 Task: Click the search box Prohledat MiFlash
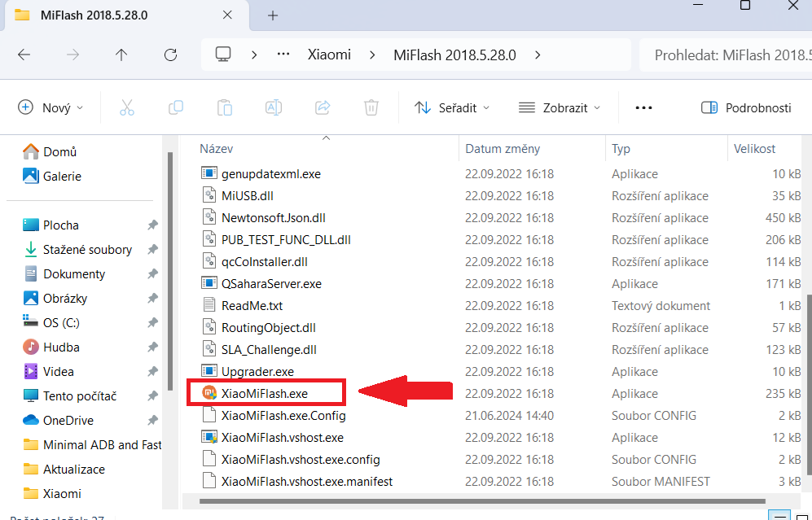click(x=729, y=55)
